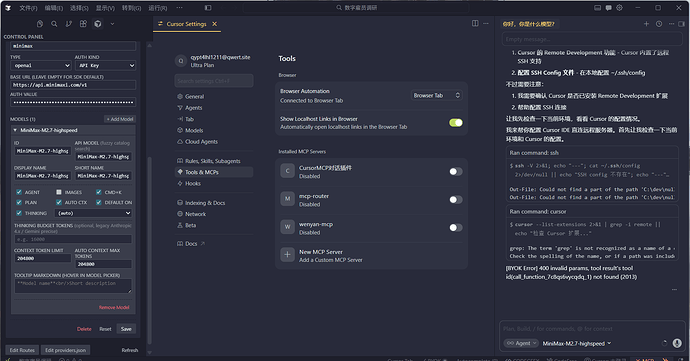Viewport: 690px width, 361px height.
Task: Click the Add Model button
Action: [x=120, y=119]
